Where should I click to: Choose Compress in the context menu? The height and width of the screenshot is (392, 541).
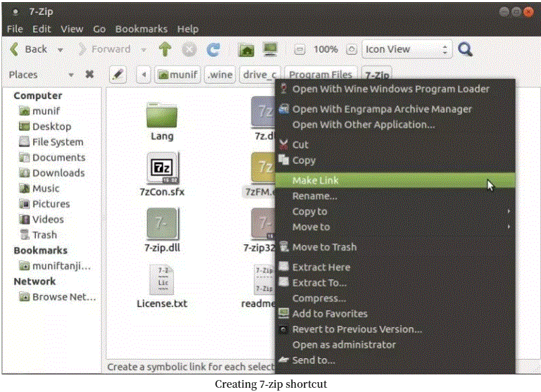[395, 298]
